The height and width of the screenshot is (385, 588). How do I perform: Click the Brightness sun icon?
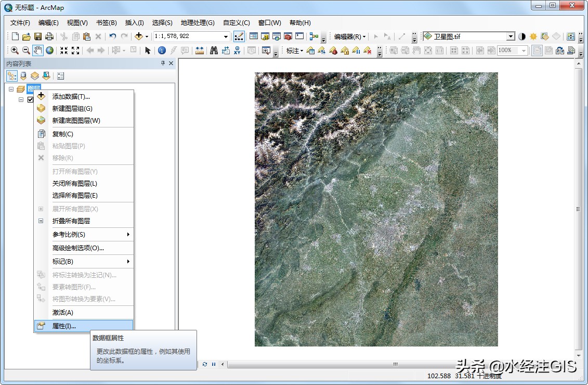(533, 36)
